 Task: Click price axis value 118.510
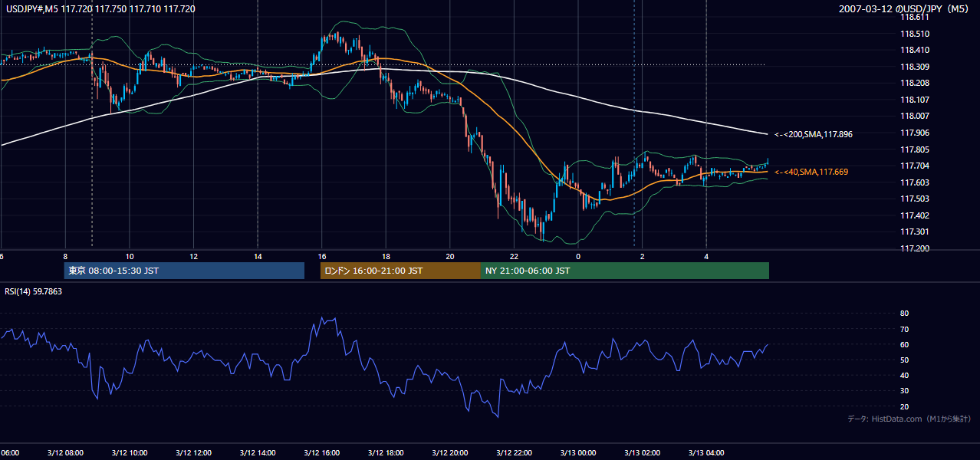(914, 34)
